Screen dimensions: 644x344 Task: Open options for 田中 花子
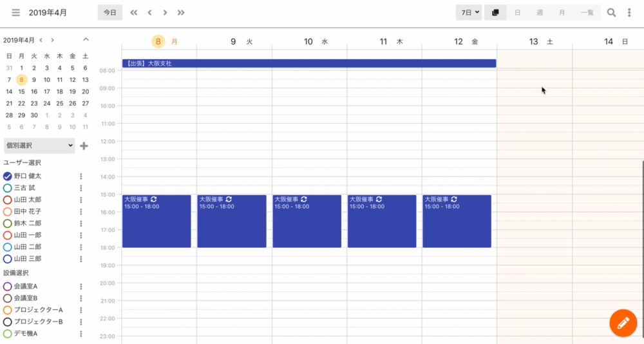pyautogui.click(x=81, y=212)
